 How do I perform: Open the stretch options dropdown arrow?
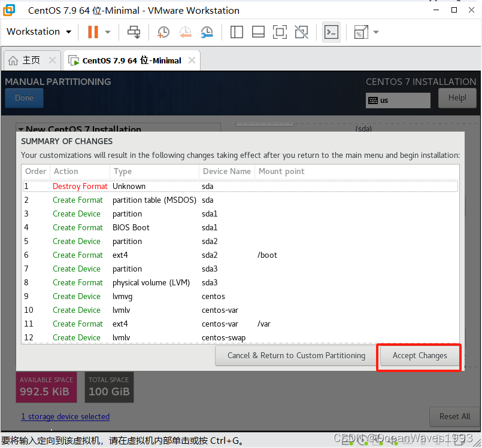[x=375, y=32]
